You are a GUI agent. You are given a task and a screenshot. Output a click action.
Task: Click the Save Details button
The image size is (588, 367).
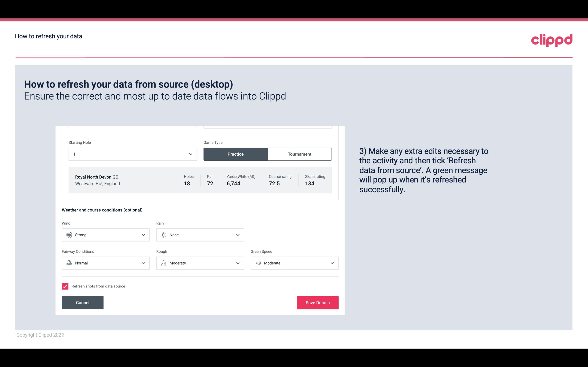(x=317, y=302)
